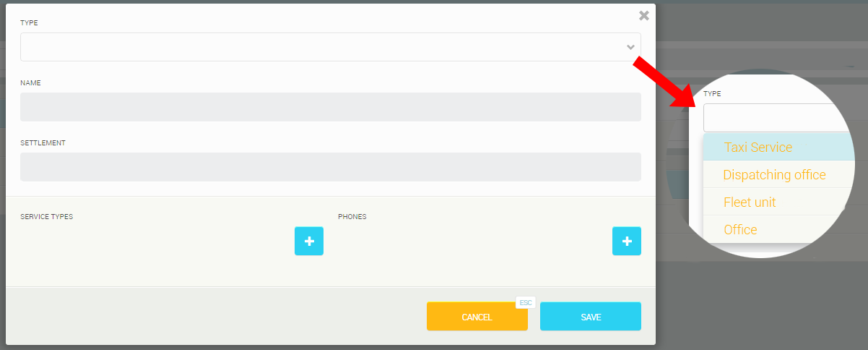Click the NAME field label
The width and height of the screenshot is (868, 350).
pyautogui.click(x=30, y=83)
